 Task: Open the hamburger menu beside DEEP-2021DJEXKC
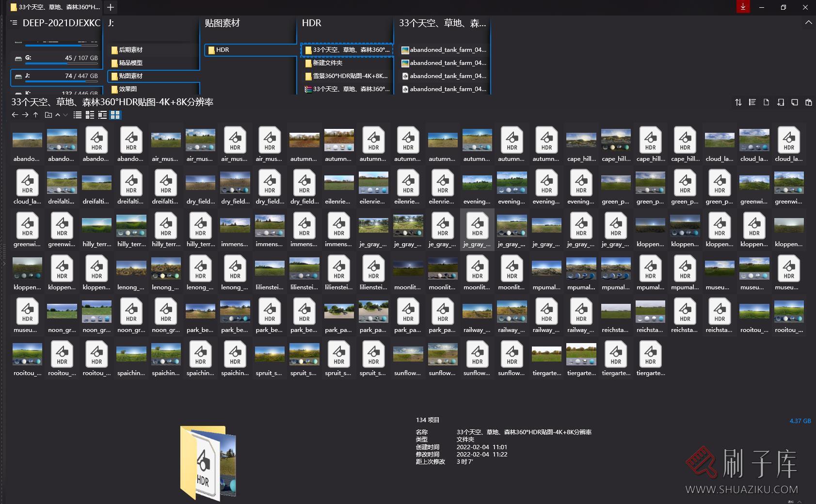(14, 23)
